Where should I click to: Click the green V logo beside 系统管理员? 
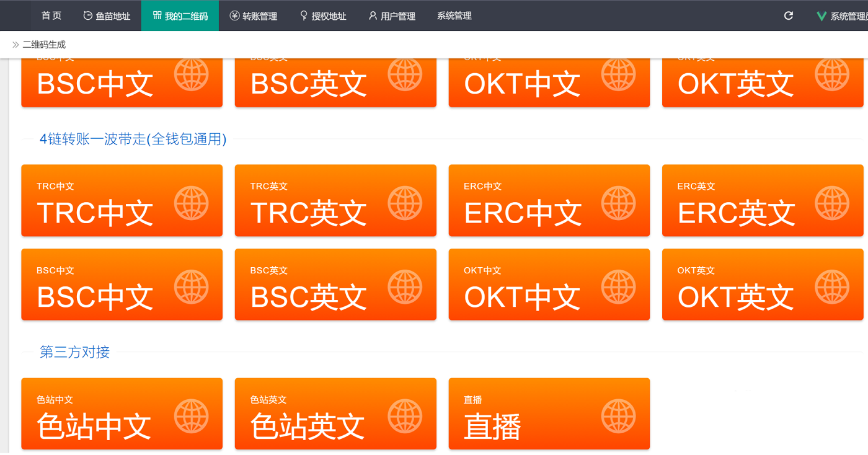821,16
